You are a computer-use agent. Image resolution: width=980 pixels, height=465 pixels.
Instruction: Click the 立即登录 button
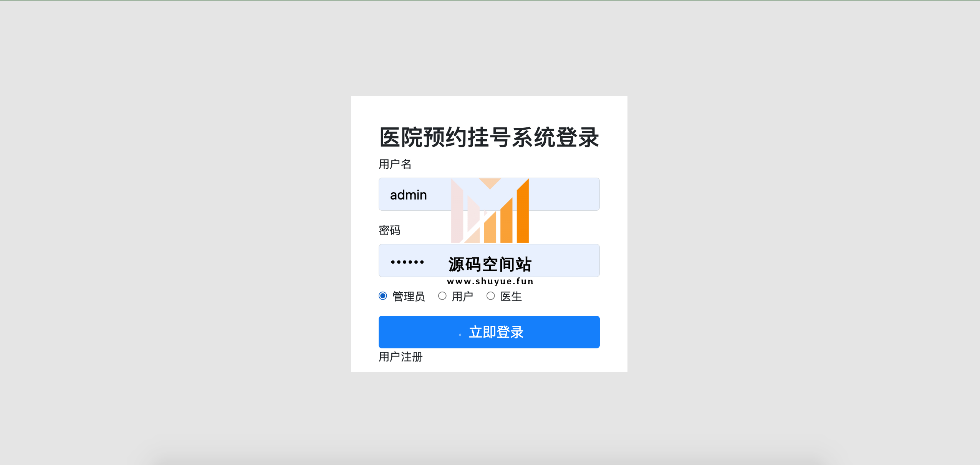click(489, 332)
